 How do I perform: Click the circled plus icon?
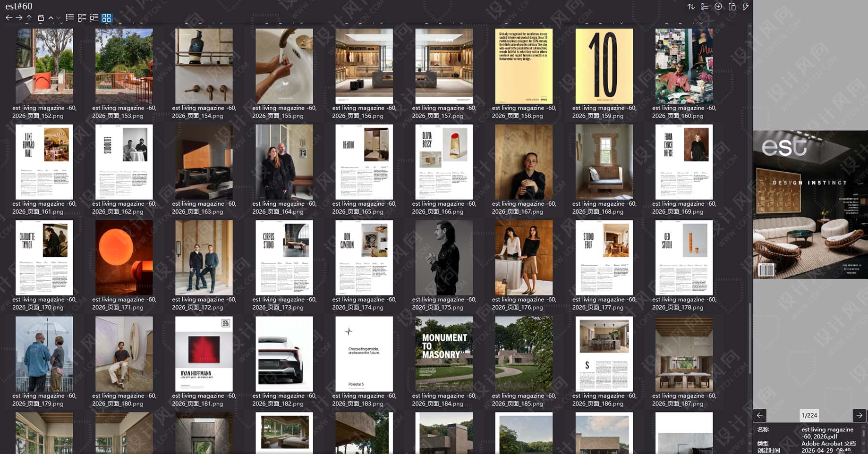click(x=718, y=7)
